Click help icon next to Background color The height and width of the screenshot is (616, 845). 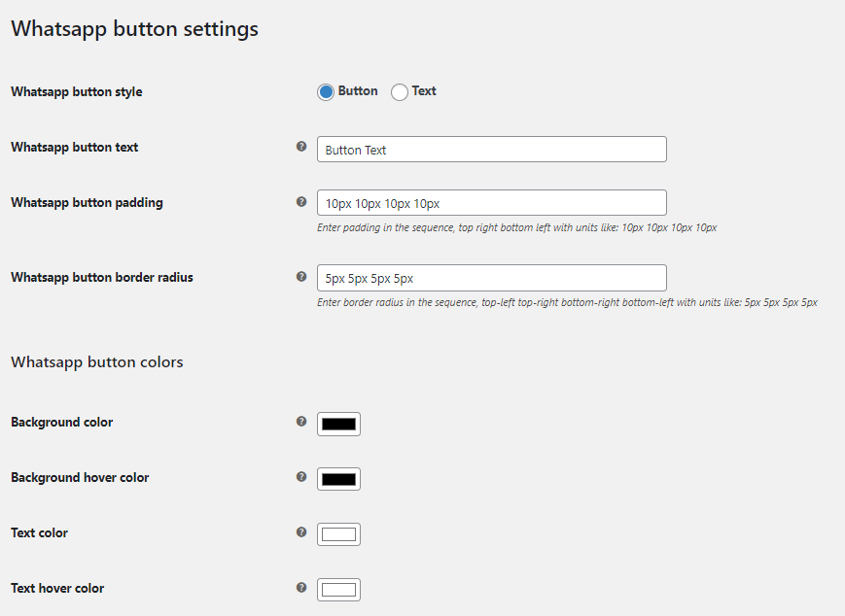tap(301, 422)
